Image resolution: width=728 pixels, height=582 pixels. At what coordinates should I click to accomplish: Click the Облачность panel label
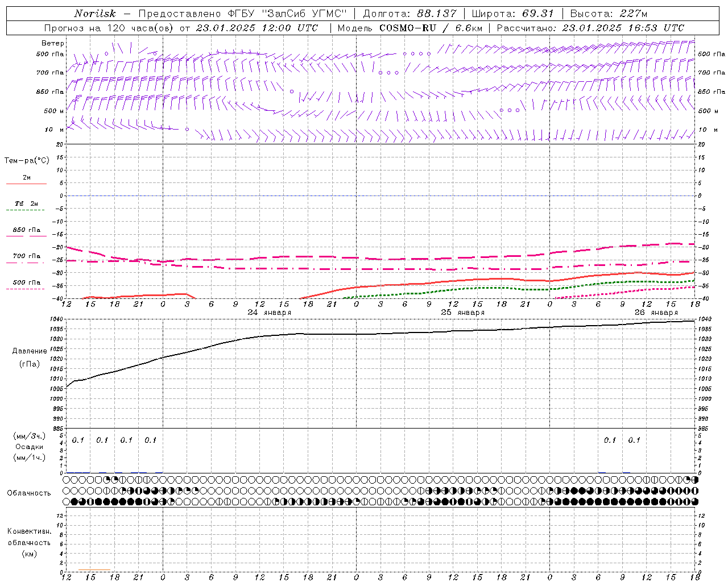(x=29, y=493)
